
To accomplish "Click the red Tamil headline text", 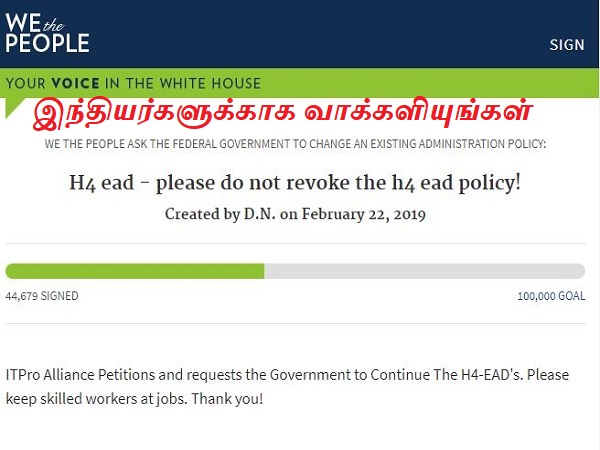I will point(283,111).
